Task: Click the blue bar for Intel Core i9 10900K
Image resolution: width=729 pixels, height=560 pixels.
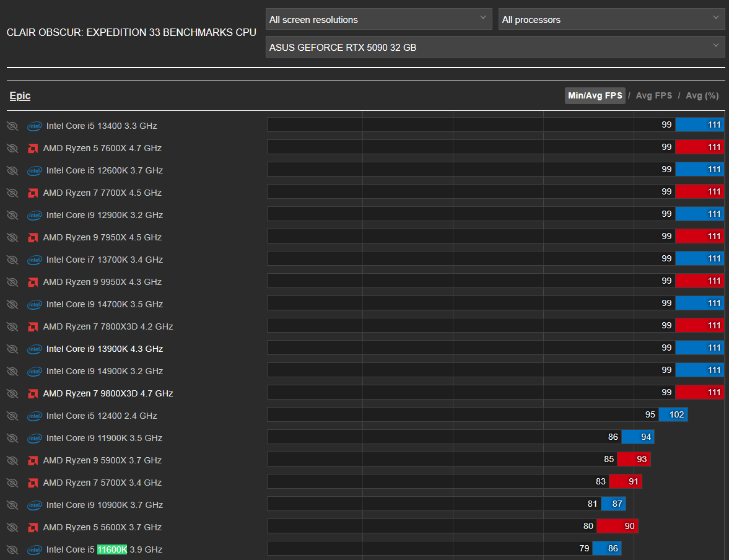Action: coord(613,504)
